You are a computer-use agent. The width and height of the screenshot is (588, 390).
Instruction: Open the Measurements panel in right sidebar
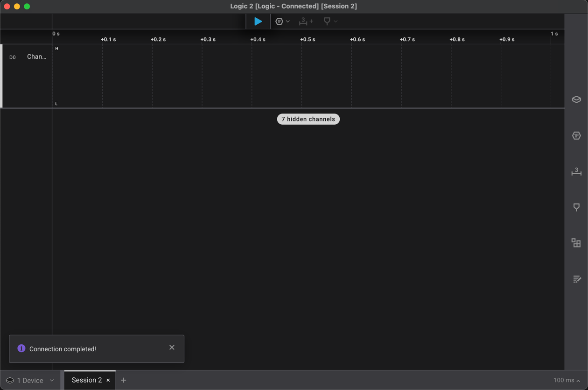(576, 171)
